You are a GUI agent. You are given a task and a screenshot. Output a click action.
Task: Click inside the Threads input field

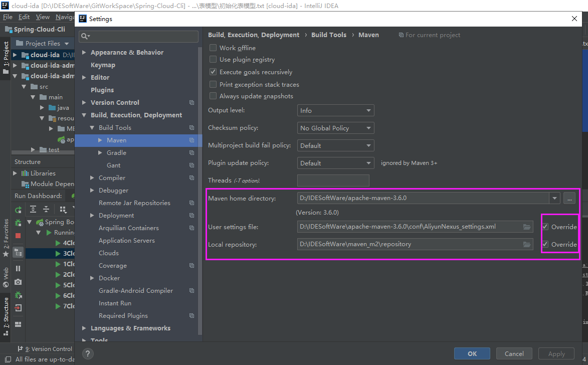333,180
